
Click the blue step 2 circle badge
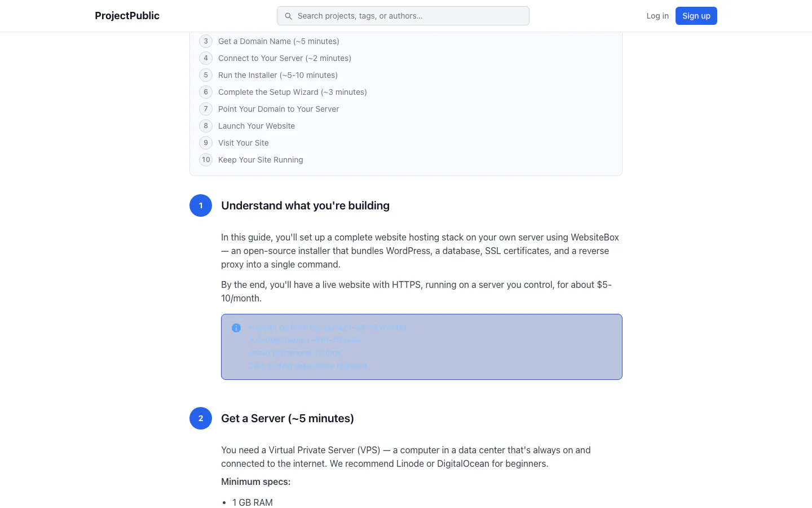[x=201, y=418]
